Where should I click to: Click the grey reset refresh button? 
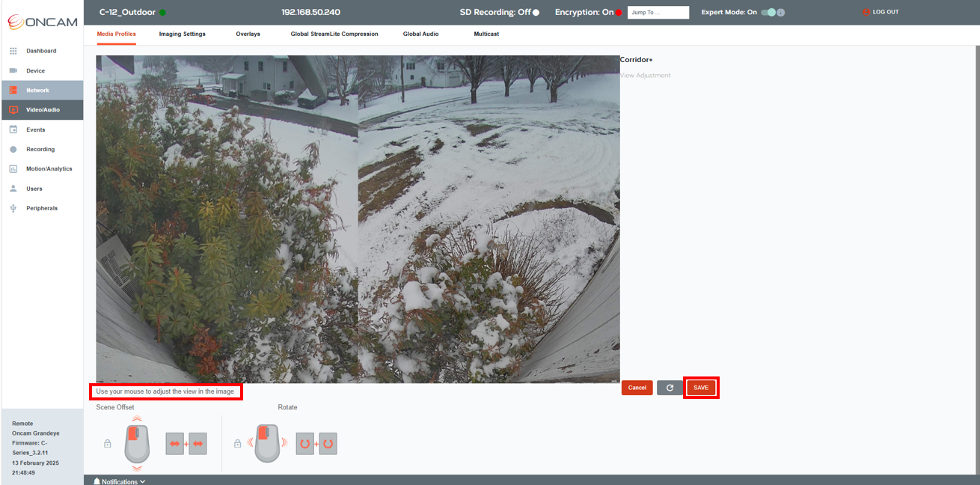click(x=670, y=388)
